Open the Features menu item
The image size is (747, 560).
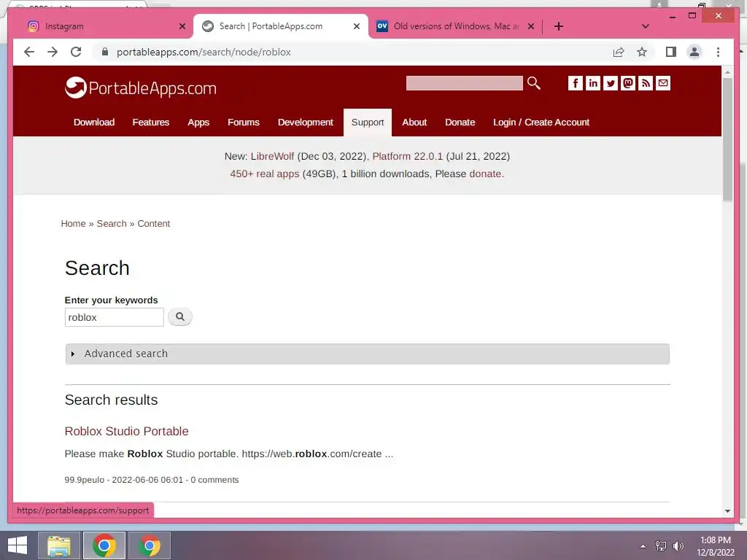(x=150, y=122)
